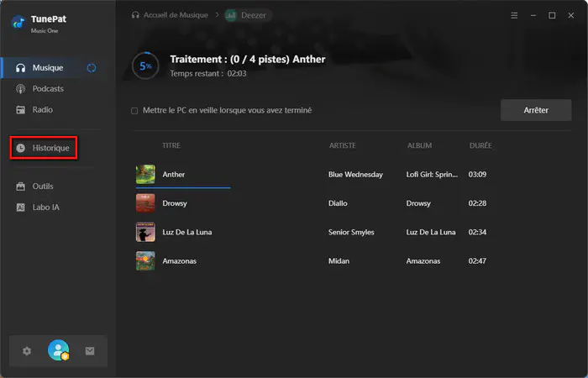
Task: Click the Anther track progress bar
Action: click(x=183, y=187)
